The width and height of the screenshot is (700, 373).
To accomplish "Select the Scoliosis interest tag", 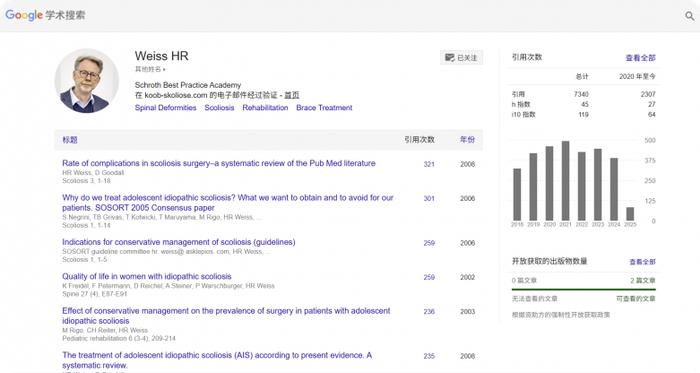I will [219, 108].
